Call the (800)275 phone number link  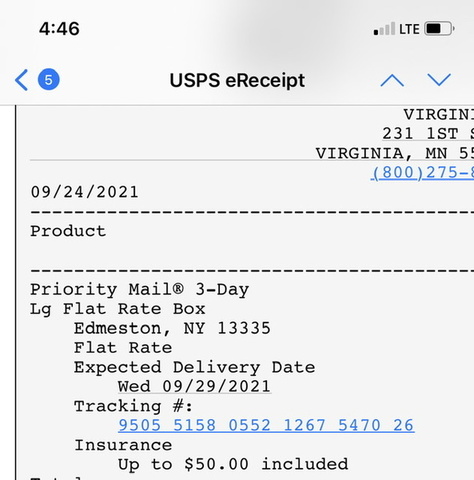pyautogui.click(x=422, y=173)
